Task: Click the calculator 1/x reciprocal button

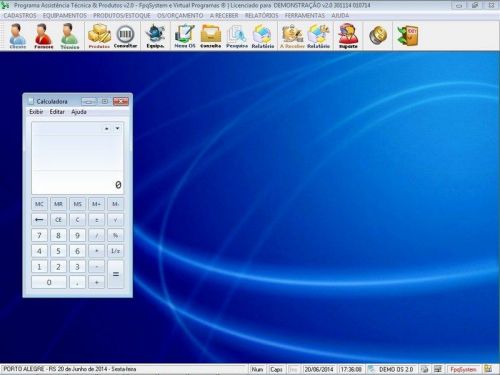Action: tap(115, 251)
